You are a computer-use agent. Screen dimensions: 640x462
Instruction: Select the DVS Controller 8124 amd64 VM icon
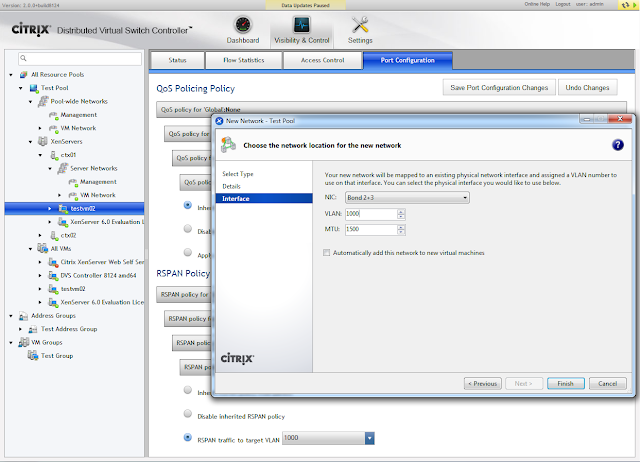(x=53, y=275)
